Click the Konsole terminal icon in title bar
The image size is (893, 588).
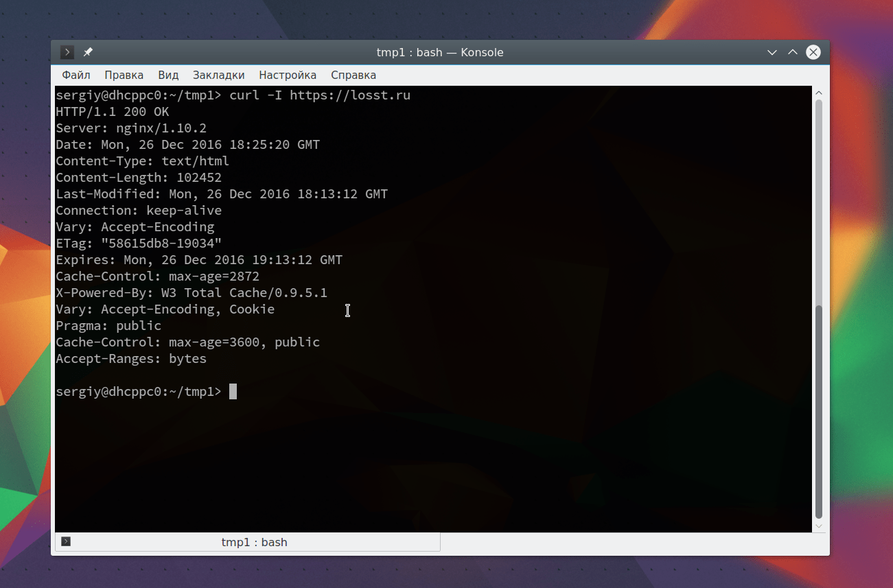point(67,52)
